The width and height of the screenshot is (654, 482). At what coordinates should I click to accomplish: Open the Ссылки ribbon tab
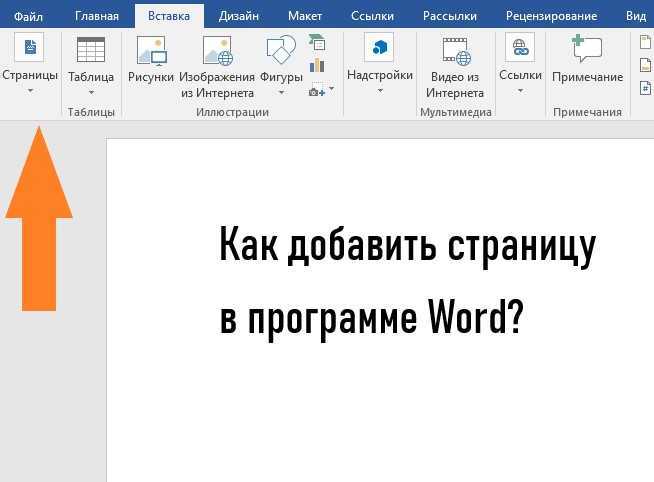[x=372, y=16]
